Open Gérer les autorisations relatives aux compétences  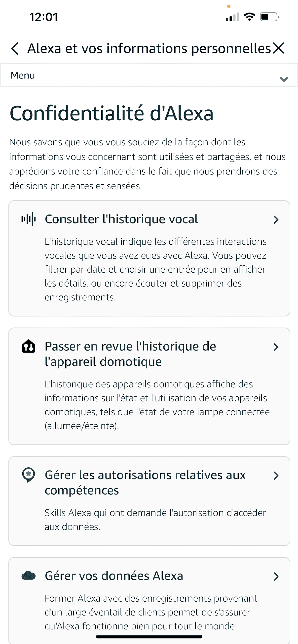tap(145, 482)
